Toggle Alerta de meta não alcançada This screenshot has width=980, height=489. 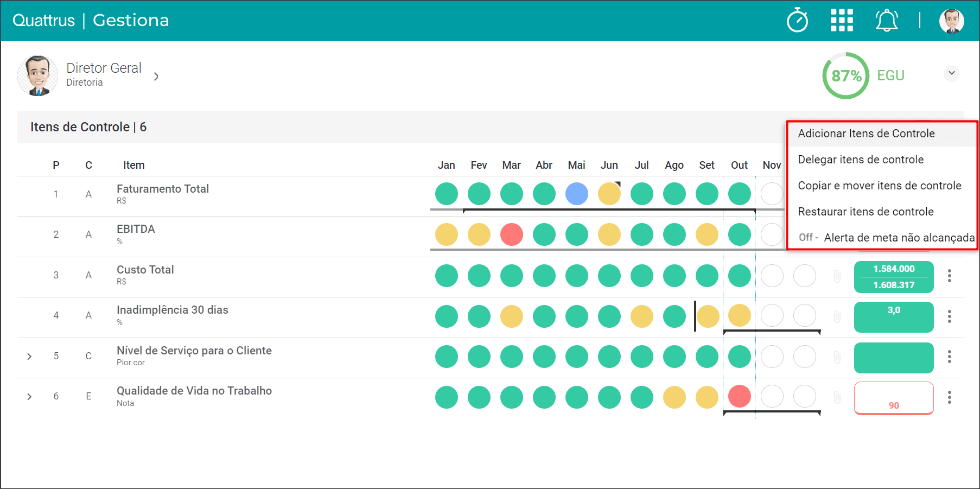pos(886,237)
